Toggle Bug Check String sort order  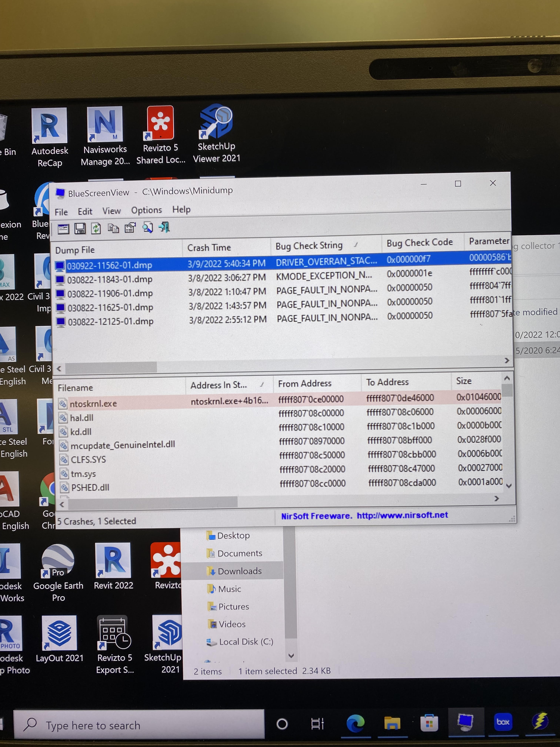pos(309,245)
